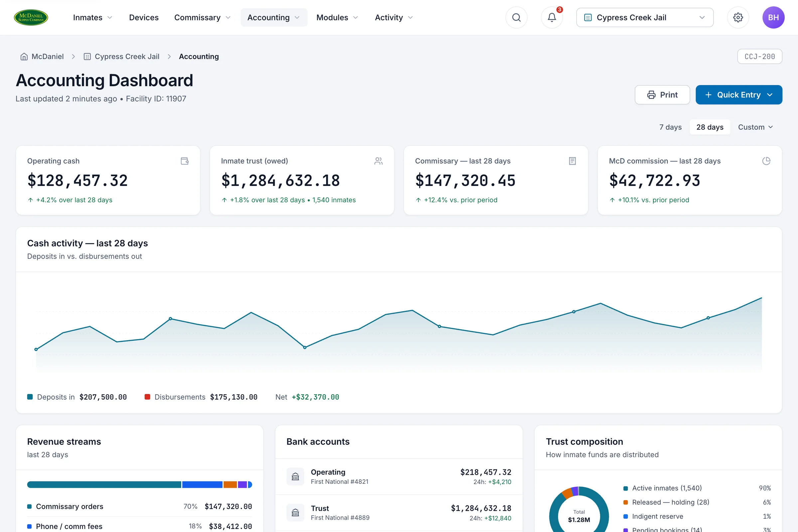Click the teal Deposits in legend swatch
Image resolution: width=798 pixels, height=532 pixels.
pyautogui.click(x=30, y=397)
